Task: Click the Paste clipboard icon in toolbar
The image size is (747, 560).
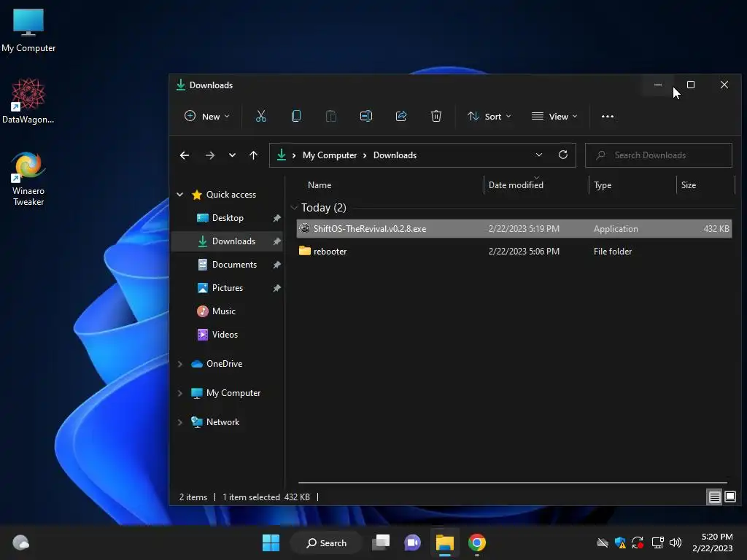Action: 330,116
